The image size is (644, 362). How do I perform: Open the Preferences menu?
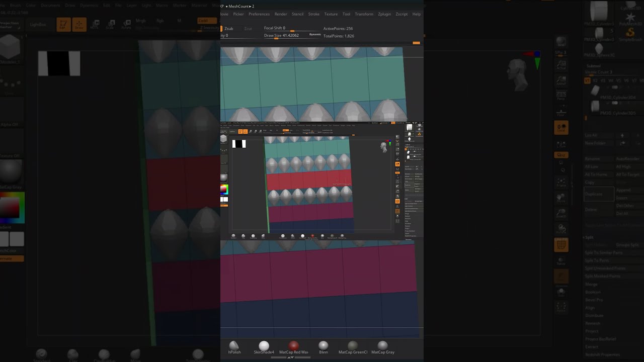(x=259, y=14)
